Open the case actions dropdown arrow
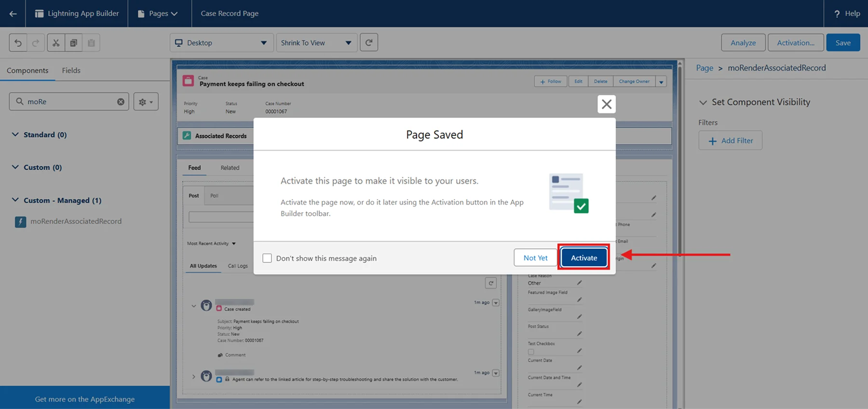 [661, 82]
